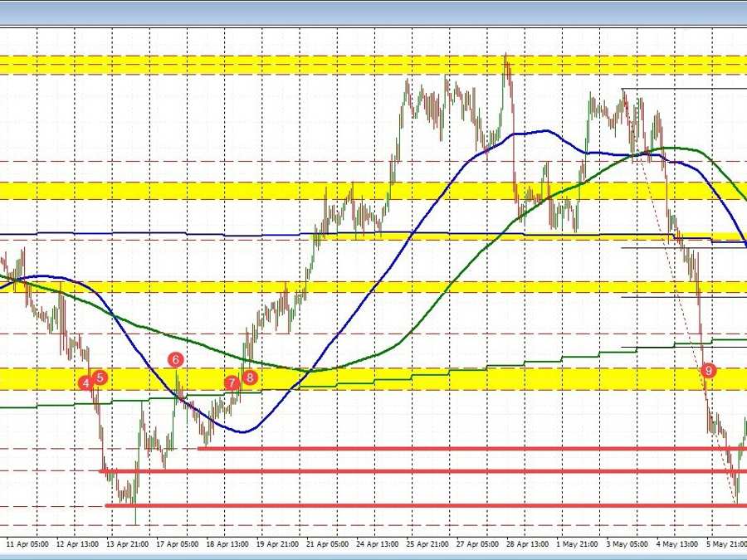Click the '27 Apr 05:00' time axis label
This screenshot has height=560, width=747.
click(x=478, y=543)
